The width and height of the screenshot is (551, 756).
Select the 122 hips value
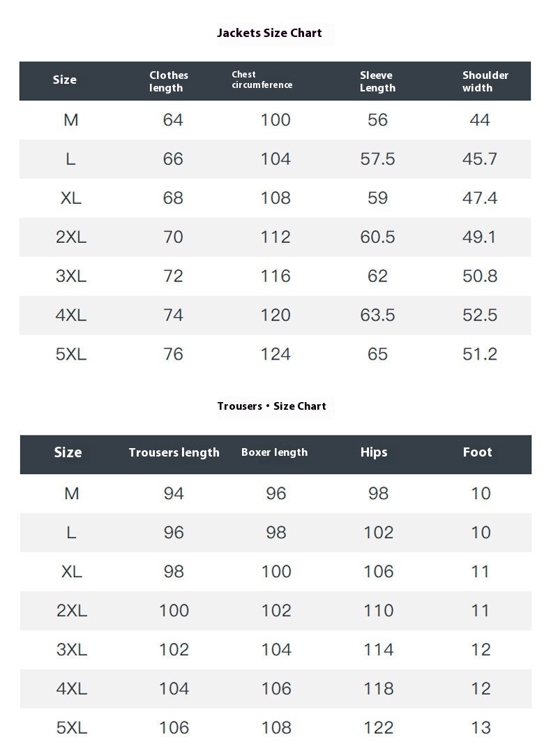[378, 728]
